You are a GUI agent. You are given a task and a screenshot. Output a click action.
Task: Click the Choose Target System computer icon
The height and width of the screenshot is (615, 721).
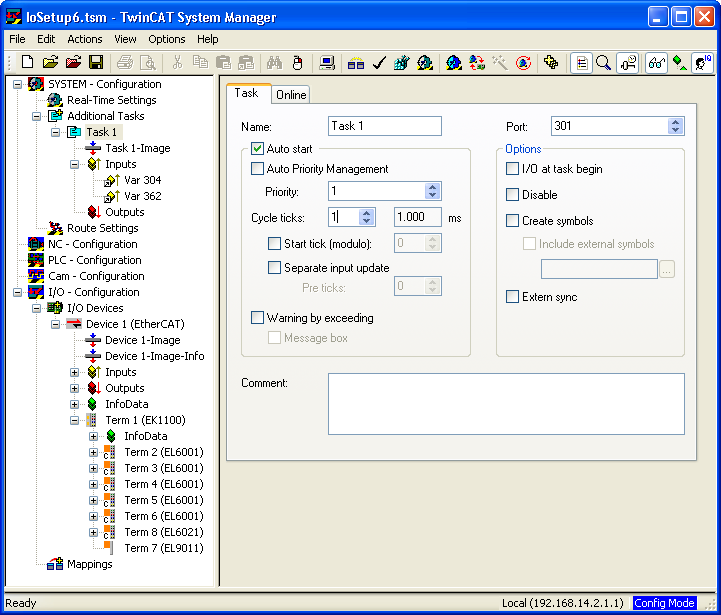tap(327, 62)
